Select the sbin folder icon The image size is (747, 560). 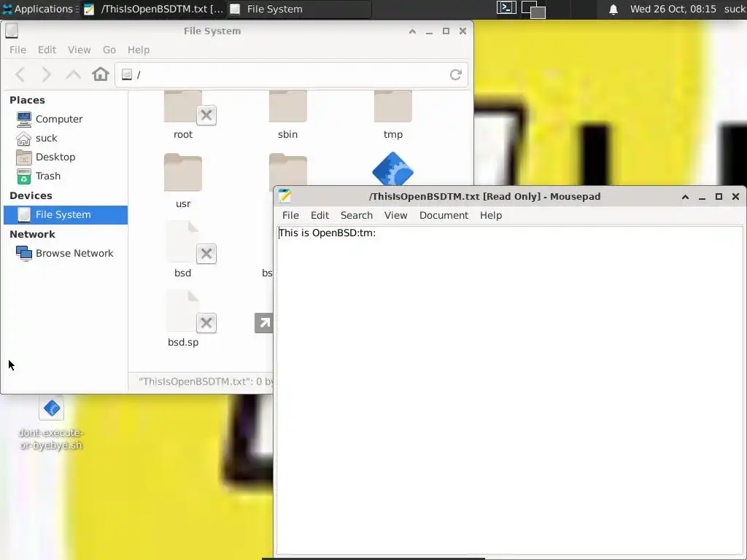pos(287,107)
